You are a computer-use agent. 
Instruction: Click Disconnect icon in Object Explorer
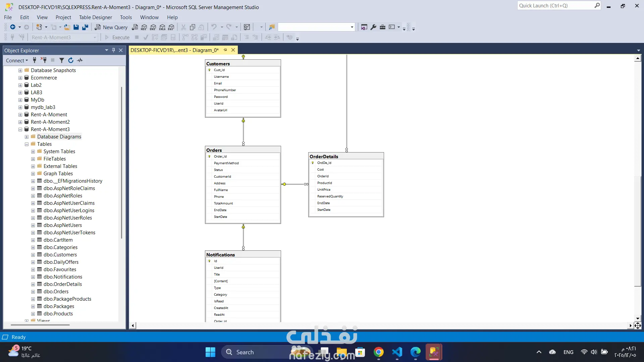click(44, 60)
